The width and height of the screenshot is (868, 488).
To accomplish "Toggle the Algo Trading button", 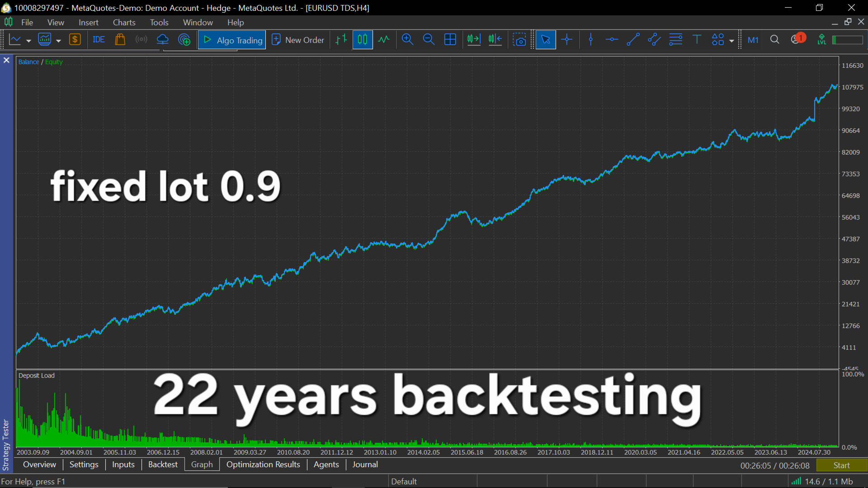I will [232, 40].
